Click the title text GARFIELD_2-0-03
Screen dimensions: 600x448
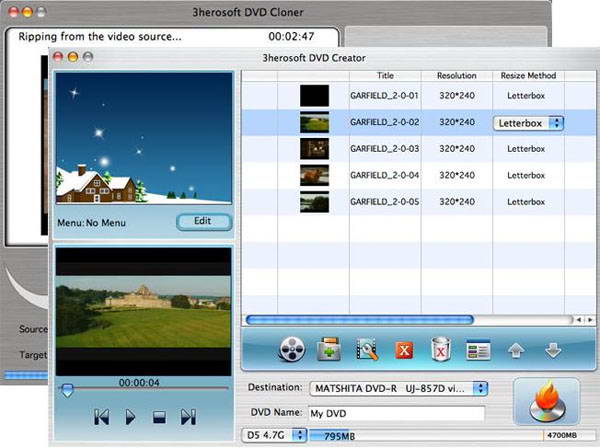click(x=385, y=149)
